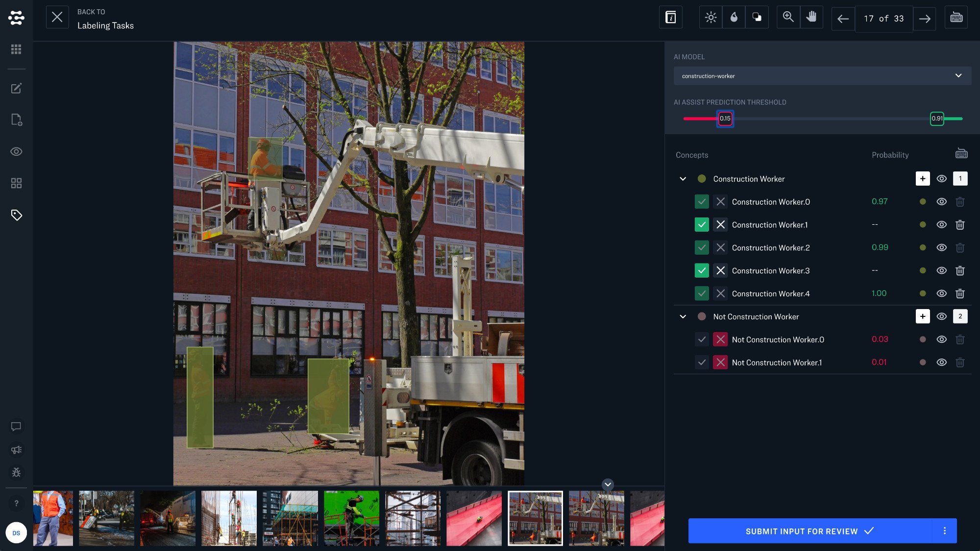This screenshot has width=980, height=551.
Task: Hide Construction Worker.2 annotation visibility
Action: [x=941, y=248]
